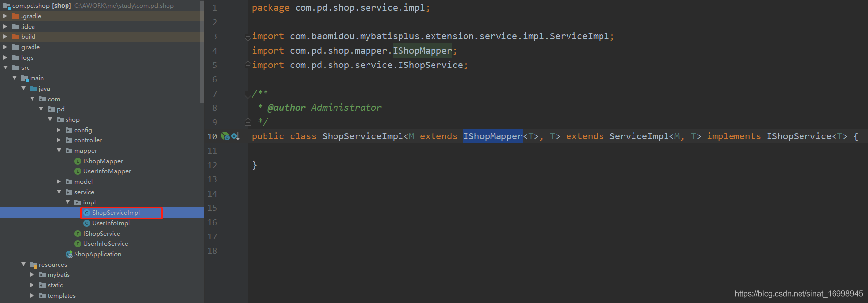This screenshot has height=303, width=868.
Task: Click the .gradle folder icon
Action: pos(16,16)
